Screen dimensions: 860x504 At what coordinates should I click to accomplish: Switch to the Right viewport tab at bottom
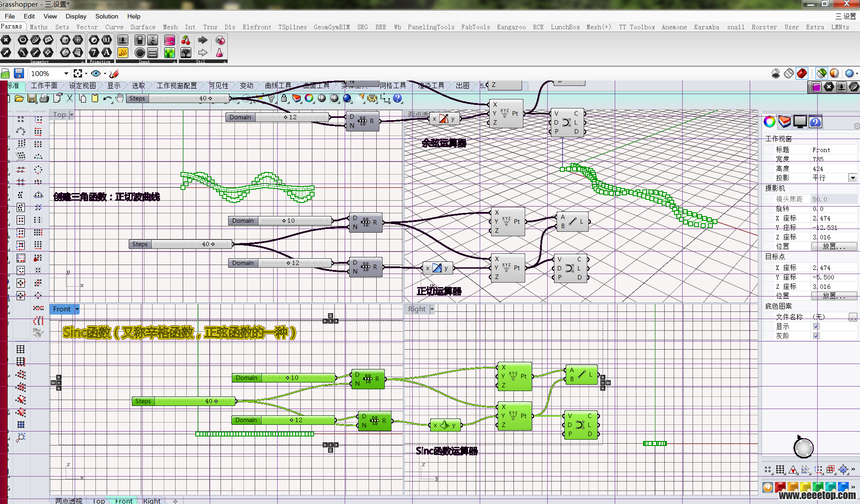tap(152, 500)
